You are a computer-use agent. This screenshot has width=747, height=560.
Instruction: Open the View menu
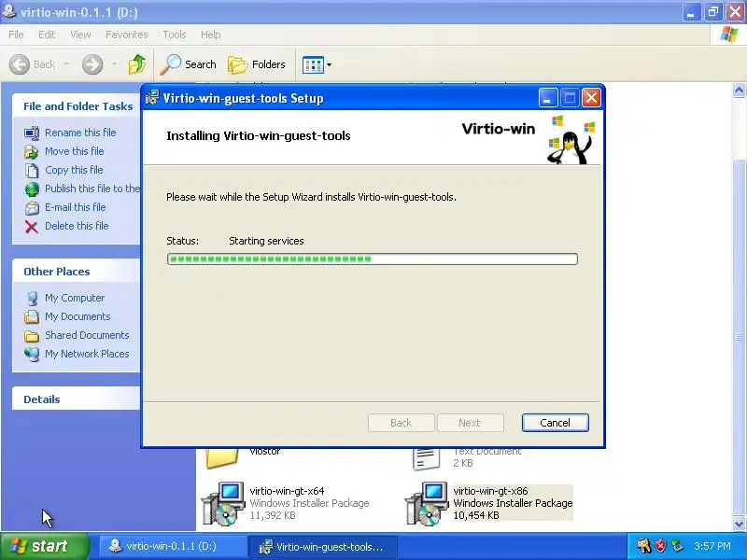pos(80,35)
